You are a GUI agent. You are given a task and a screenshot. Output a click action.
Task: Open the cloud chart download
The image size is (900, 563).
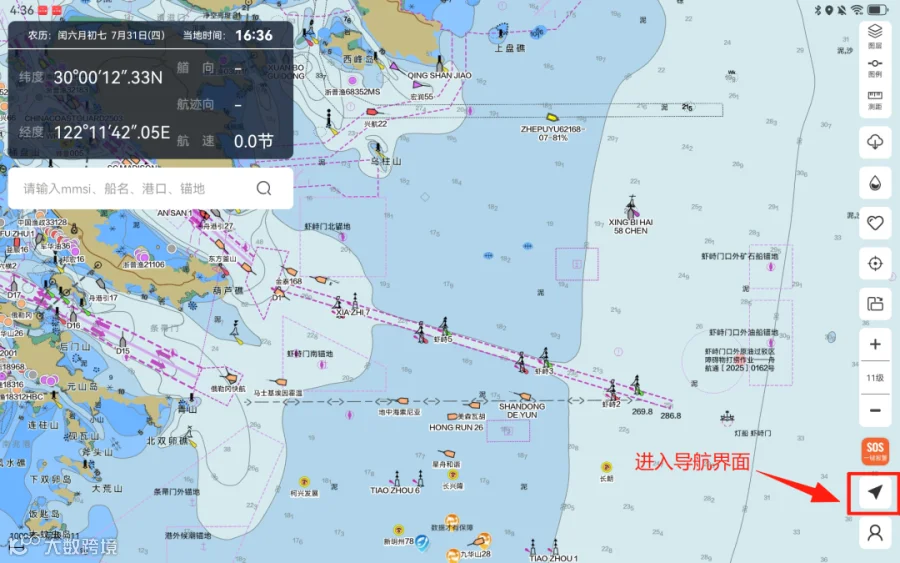pyautogui.click(x=875, y=142)
